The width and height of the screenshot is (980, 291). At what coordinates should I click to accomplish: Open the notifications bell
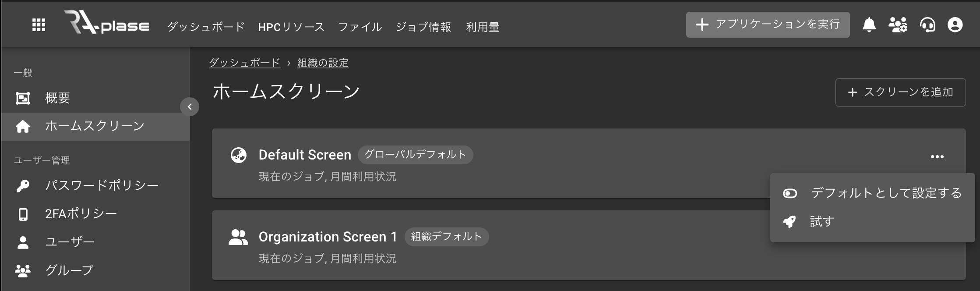[869, 25]
